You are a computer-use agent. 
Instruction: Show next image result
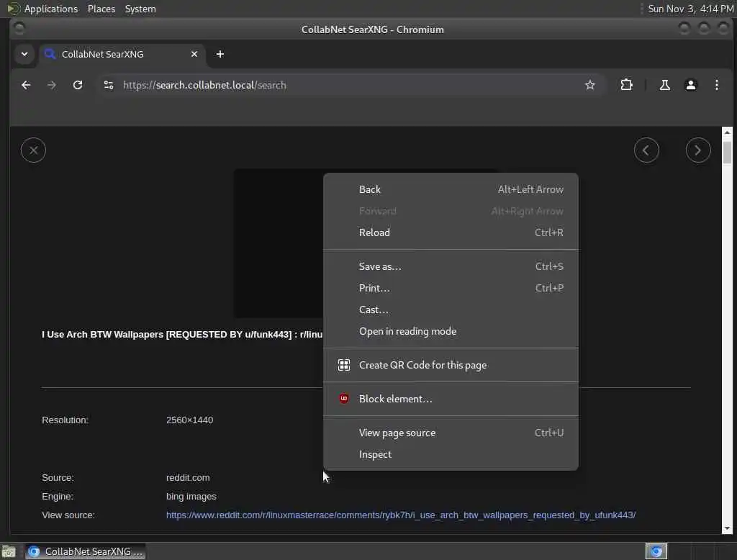click(x=698, y=150)
